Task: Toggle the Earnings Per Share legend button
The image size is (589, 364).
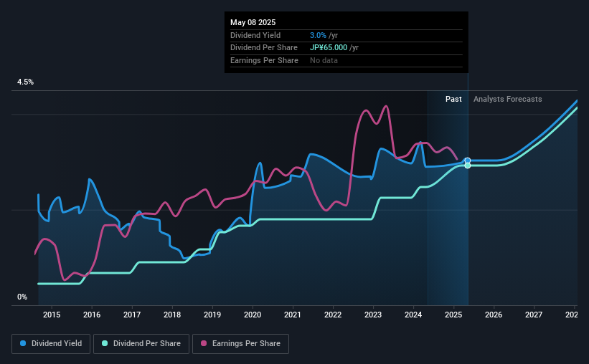Action: point(240,344)
